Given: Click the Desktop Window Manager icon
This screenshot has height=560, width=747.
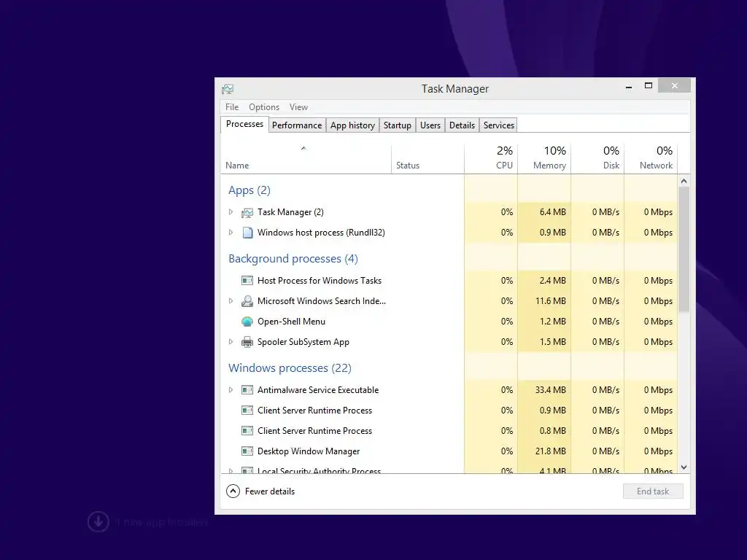Looking at the screenshot, I should (247, 451).
